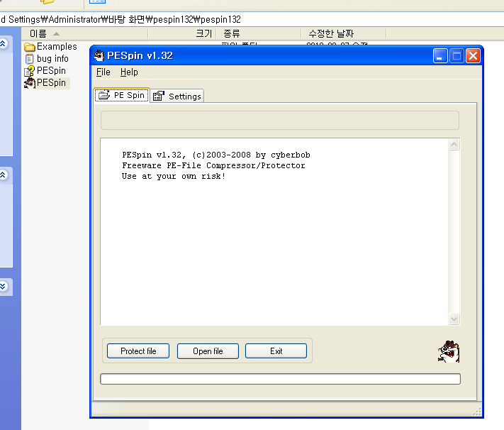
Task: Expand the bottom sidebar panel chevron
Action: 4,286
